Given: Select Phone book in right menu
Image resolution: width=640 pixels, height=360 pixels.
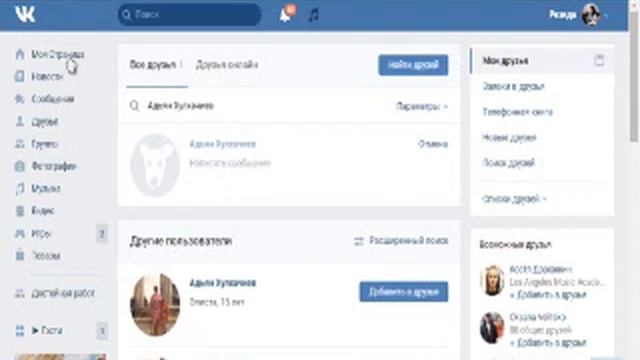Looking at the screenshot, I should (x=518, y=112).
